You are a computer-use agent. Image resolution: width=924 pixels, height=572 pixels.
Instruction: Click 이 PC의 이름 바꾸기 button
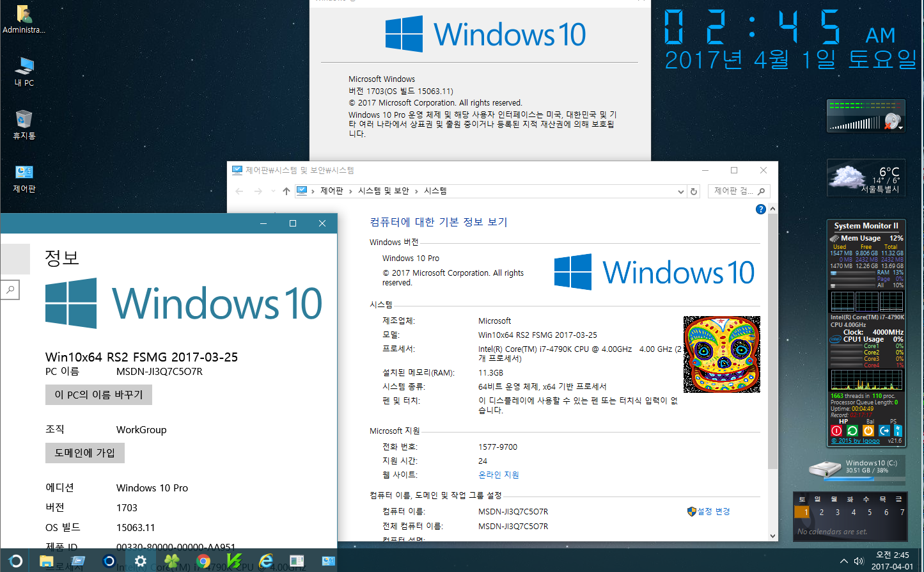(98, 395)
